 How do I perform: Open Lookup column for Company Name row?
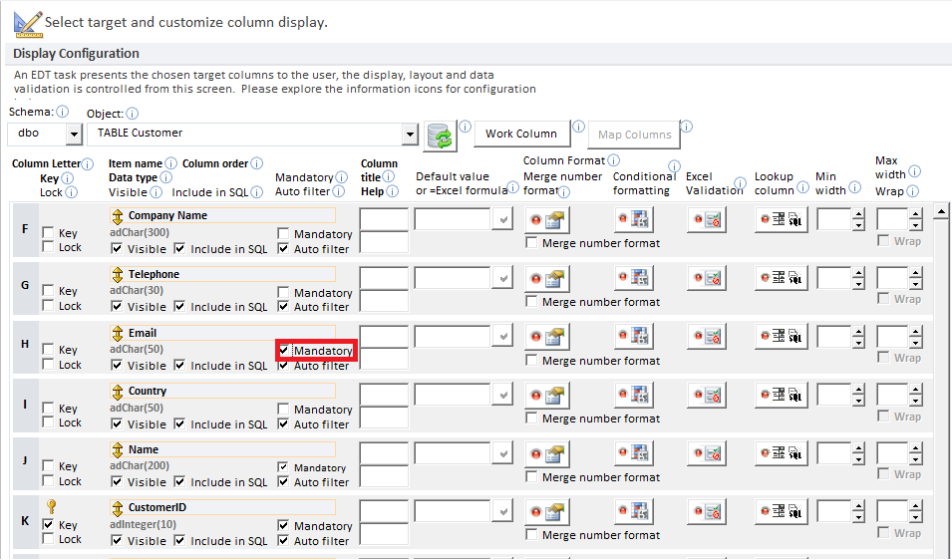[x=782, y=219]
